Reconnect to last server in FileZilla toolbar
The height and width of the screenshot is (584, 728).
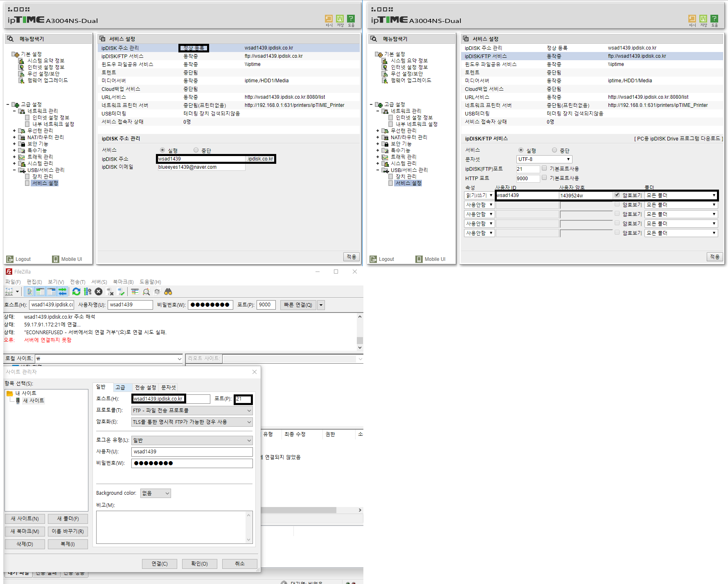(121, 292)
